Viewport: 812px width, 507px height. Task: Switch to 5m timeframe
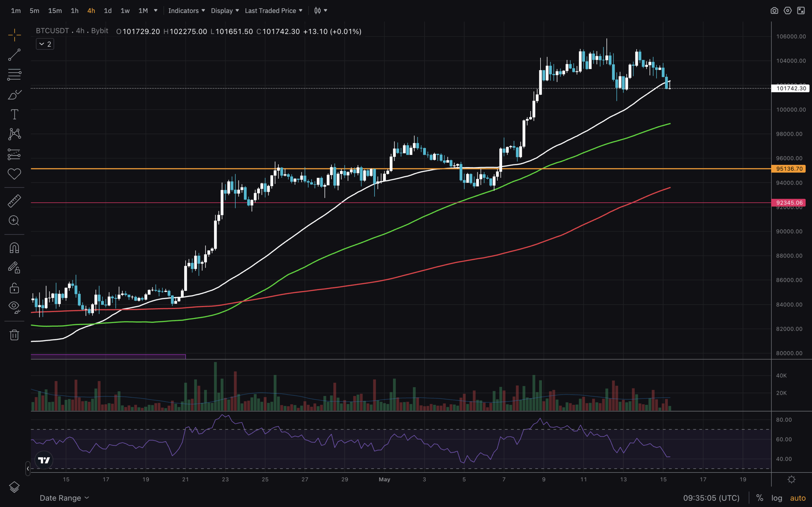tap(34, 11)
